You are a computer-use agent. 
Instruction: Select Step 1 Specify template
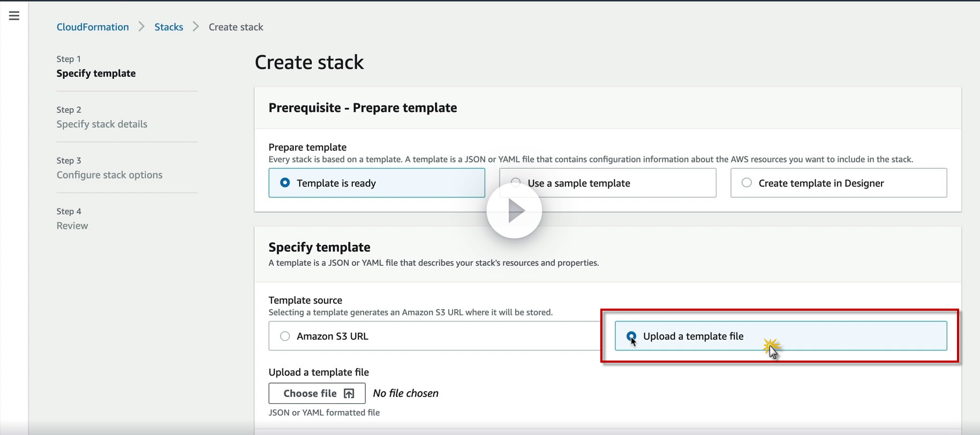coord(96,73)
